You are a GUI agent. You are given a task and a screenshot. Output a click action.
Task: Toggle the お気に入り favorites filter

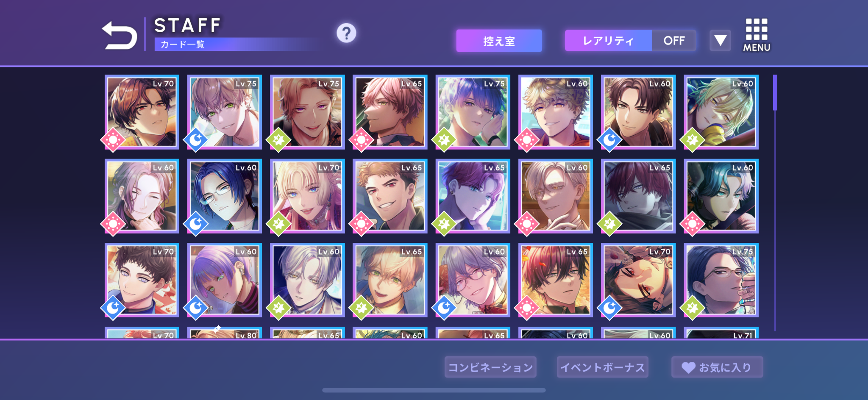pyautogui.click(x=717, y=367)
